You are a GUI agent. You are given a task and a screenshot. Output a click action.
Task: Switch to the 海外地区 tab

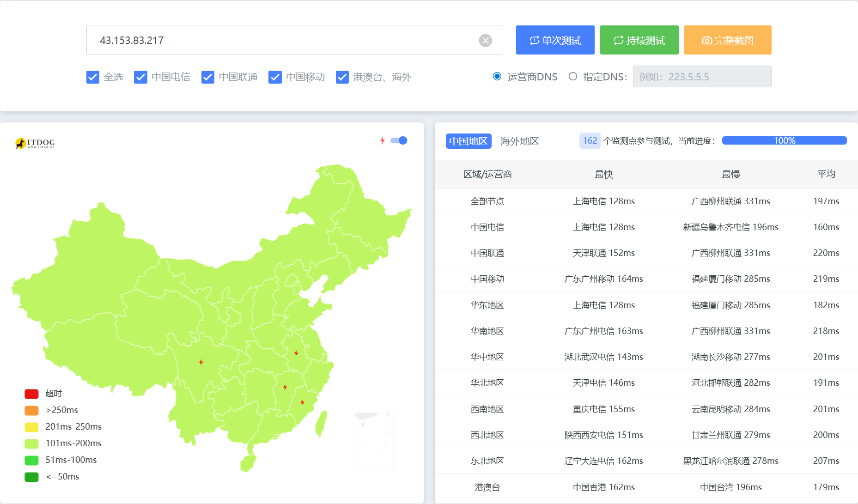coord(519,141)
